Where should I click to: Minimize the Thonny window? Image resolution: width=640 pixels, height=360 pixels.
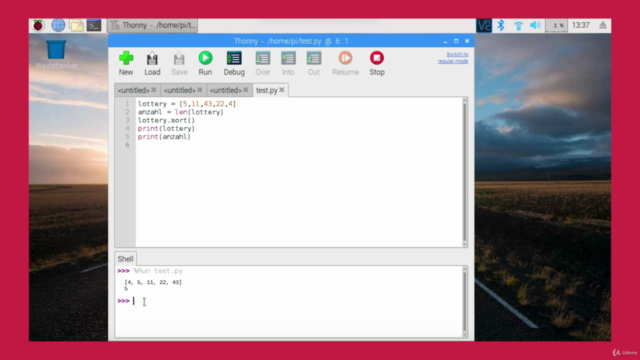[445, 41]
